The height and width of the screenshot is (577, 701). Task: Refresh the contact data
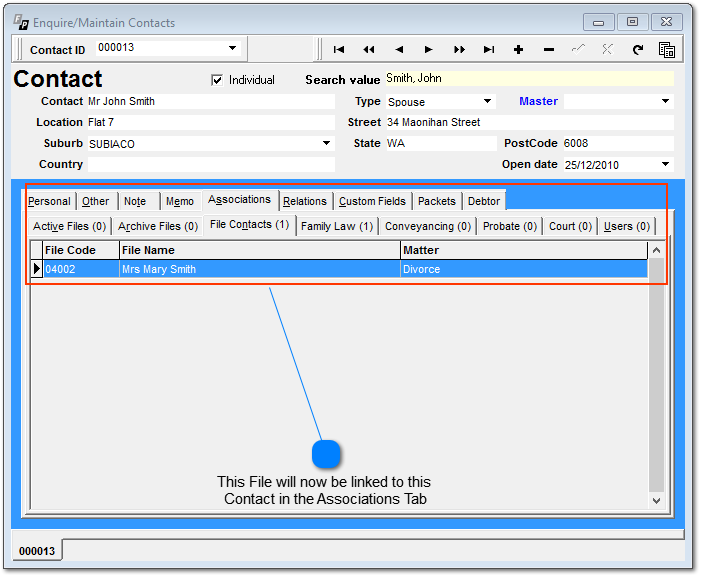coord(637,49)
